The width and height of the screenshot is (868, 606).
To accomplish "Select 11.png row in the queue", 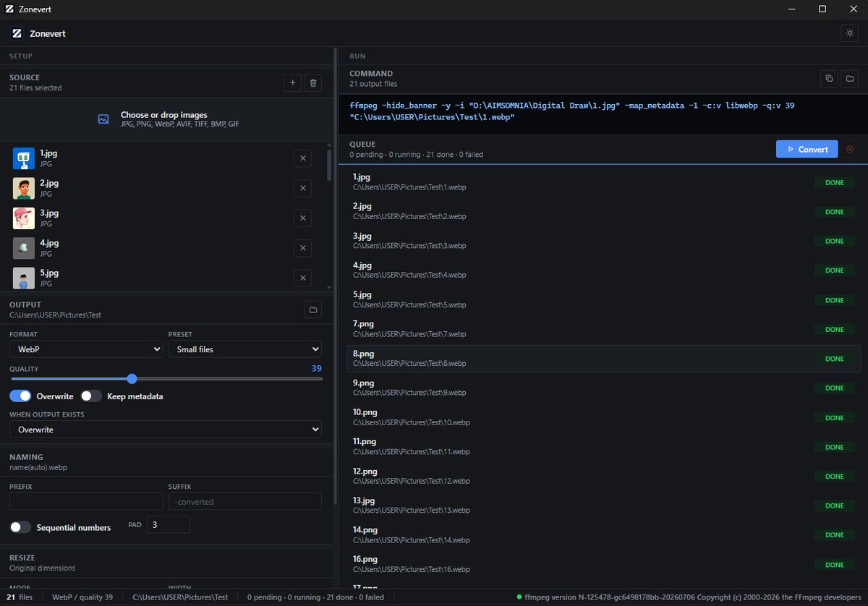I will 603,447.
